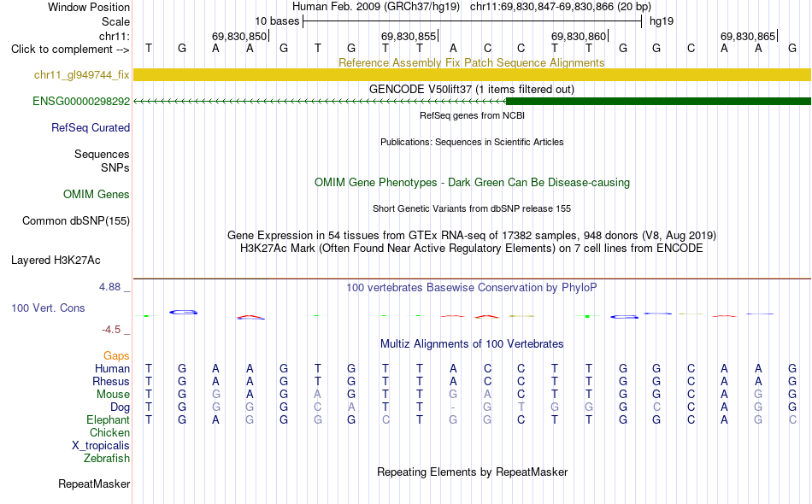Click 'Repeating Elements by RepeatMasker' title
The width and height of the screenshot is (812, 504).
tap(473, 472)
